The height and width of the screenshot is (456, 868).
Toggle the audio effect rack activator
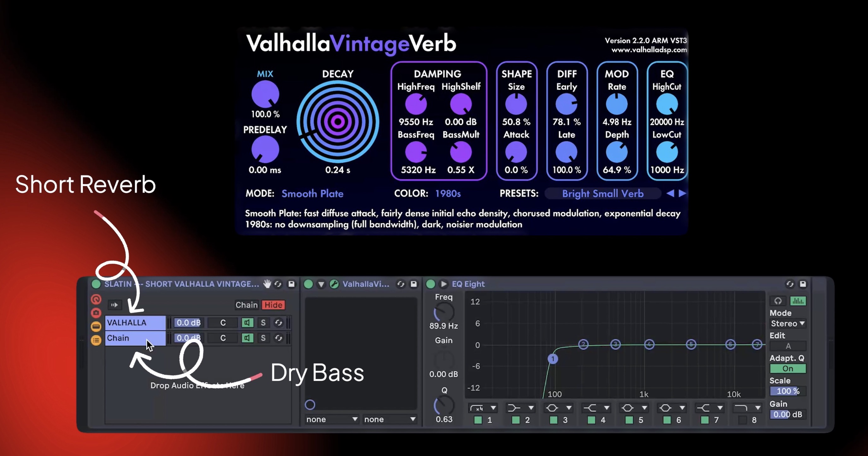click(96, 284)
